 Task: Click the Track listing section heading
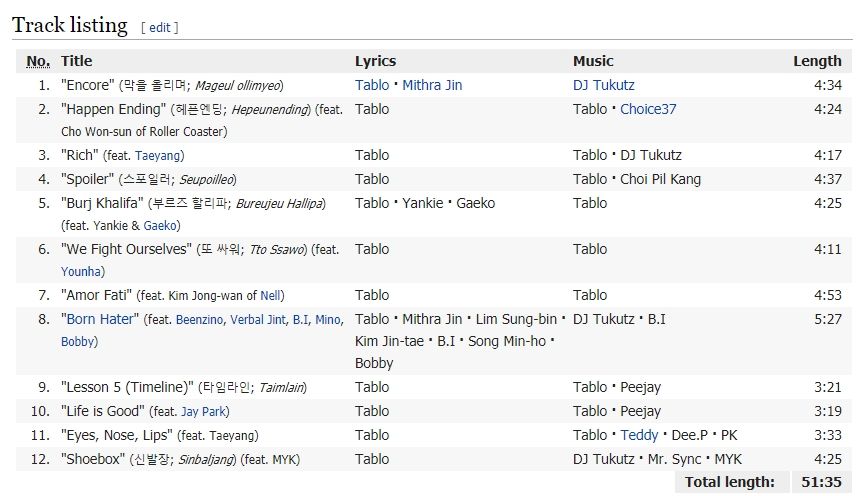pos(70,25)
